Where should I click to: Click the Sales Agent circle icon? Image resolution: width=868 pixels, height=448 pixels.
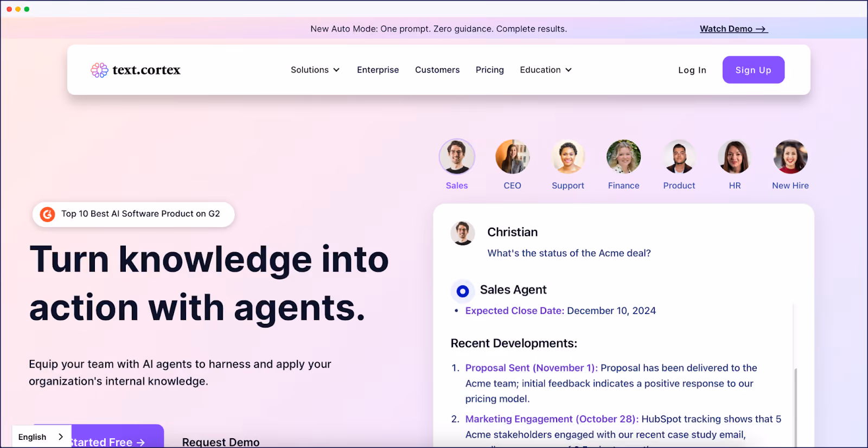coord(463,291)
